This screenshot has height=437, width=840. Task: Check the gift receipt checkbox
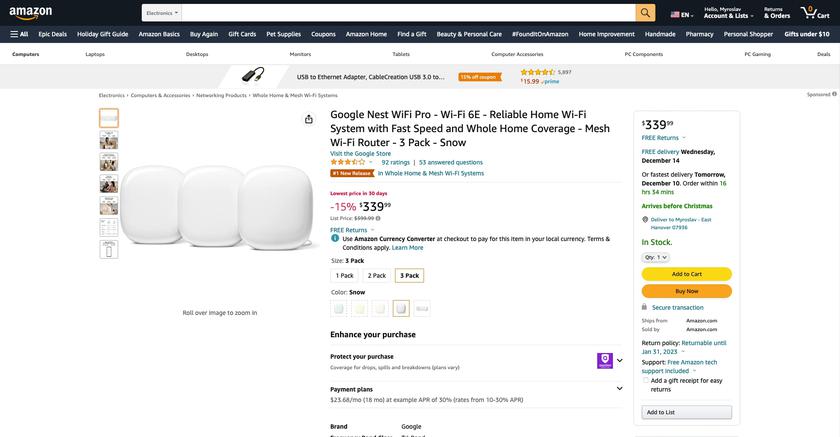point(646,381)
